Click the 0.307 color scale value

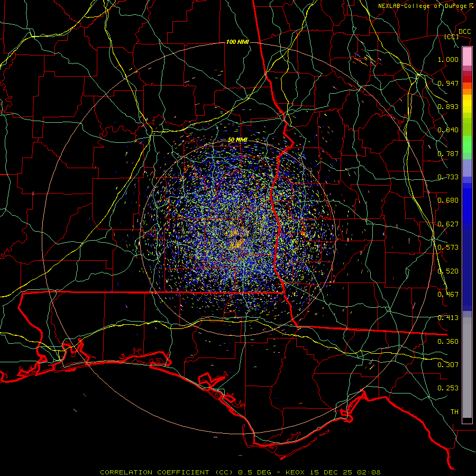pyautogui.click(x=448, y=365)
